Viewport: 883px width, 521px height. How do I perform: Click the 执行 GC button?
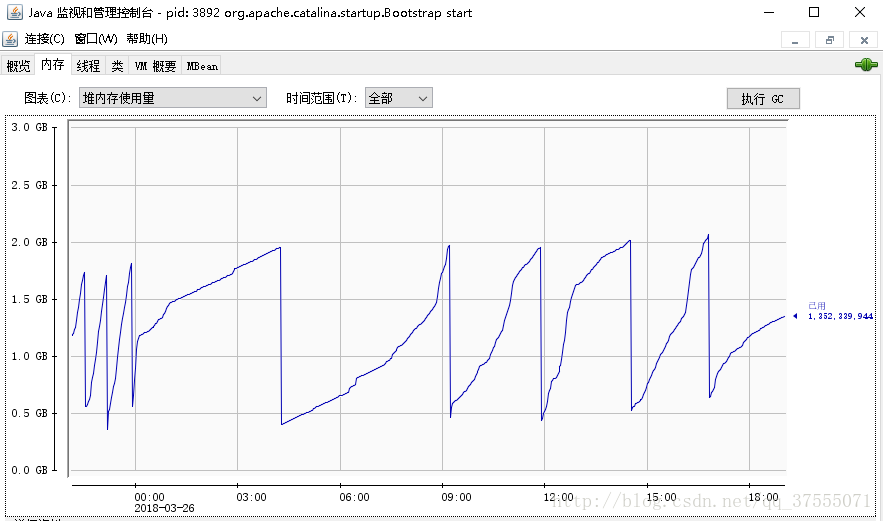pos(763,99)
